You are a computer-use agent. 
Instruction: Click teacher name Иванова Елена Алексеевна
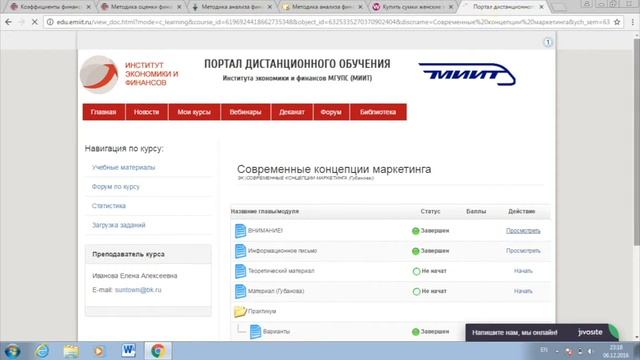135,276
